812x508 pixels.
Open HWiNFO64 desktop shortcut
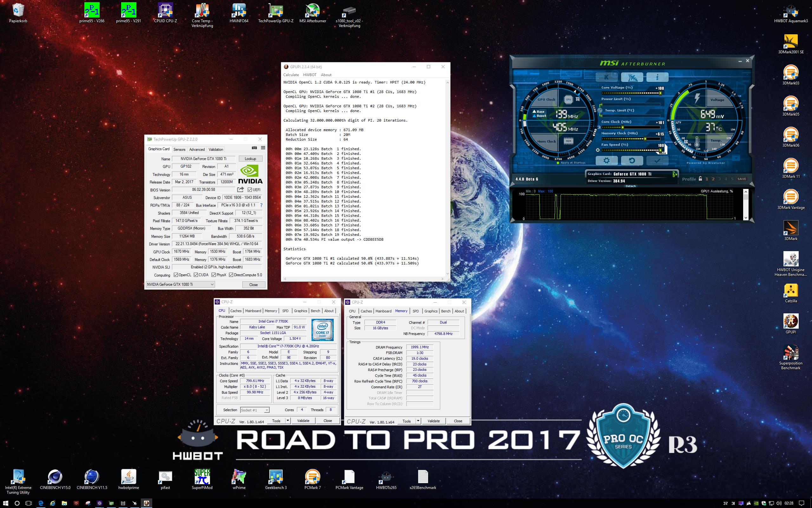tap(239, 13)
